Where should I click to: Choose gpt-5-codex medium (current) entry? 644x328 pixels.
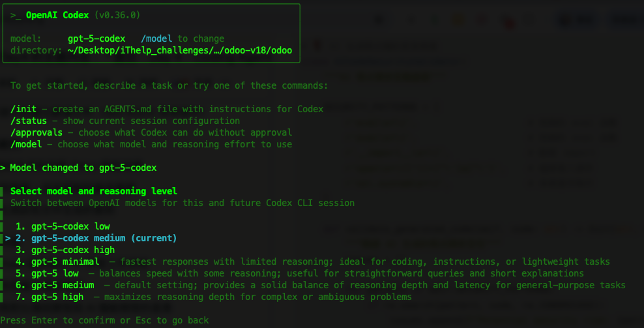pos(96,239)
